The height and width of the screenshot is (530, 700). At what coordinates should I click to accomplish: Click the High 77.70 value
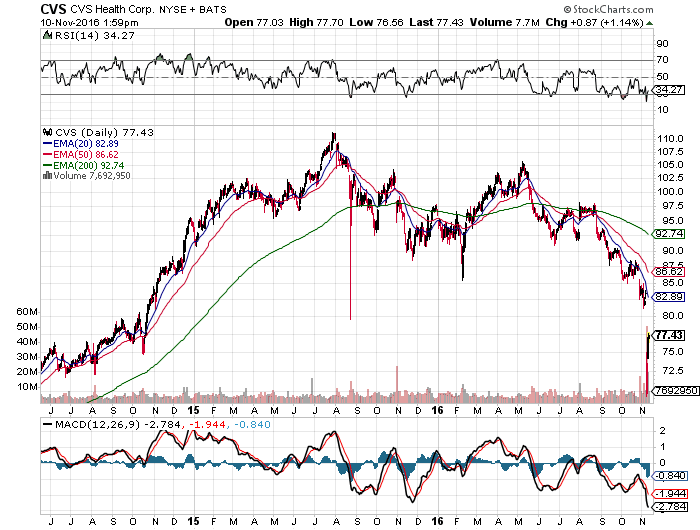coord(316,22)
